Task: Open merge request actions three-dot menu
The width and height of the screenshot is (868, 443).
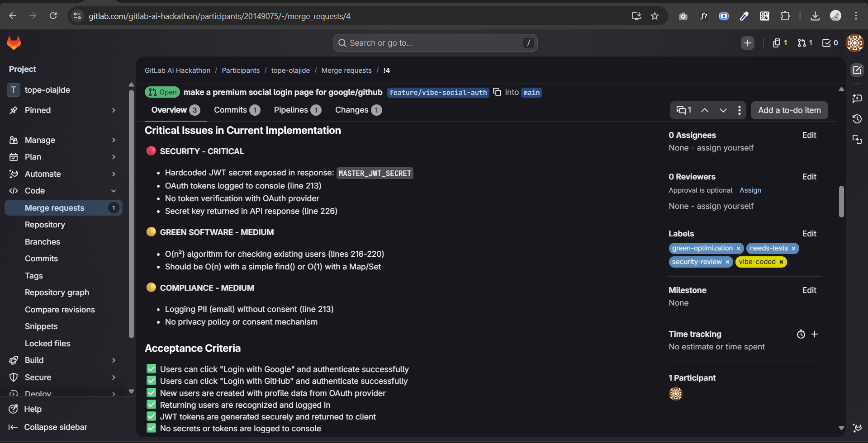Action: (740, 110)
